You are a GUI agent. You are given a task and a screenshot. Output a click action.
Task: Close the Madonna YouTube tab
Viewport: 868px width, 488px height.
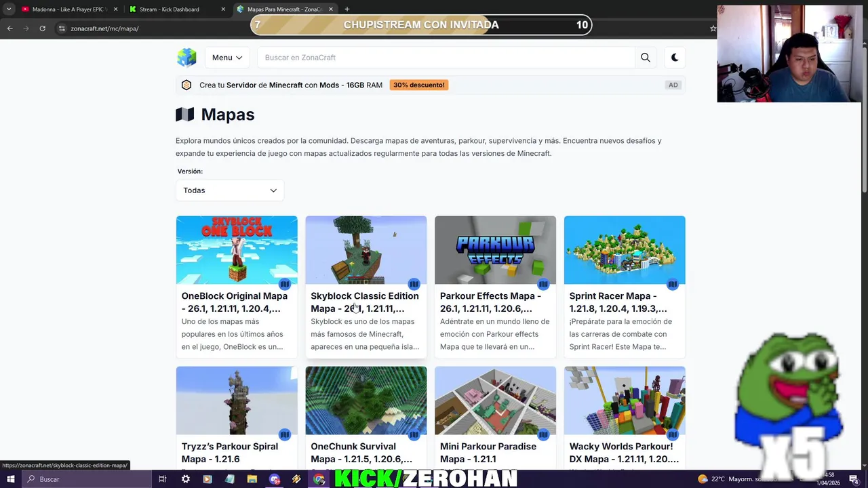click(x=115, y=9)
